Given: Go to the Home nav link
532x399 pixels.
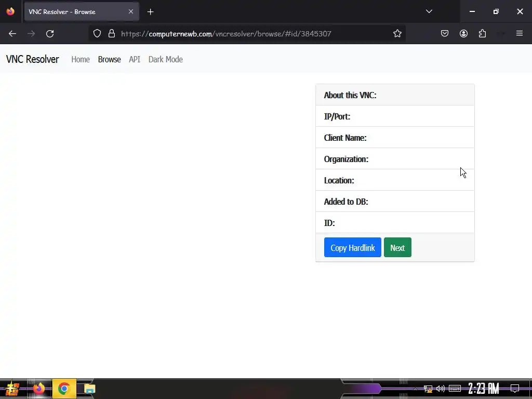Looking at the screenshot, I should [81, 59].
